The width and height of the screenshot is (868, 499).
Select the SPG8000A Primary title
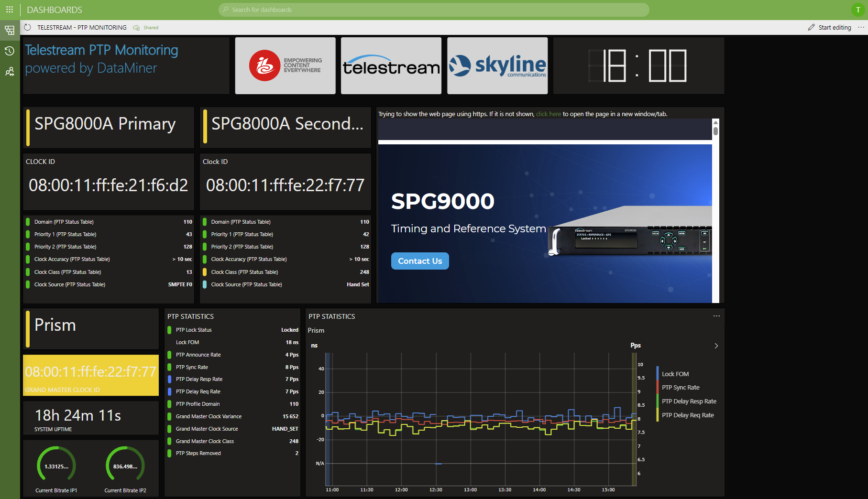click(x=105, y=123)
